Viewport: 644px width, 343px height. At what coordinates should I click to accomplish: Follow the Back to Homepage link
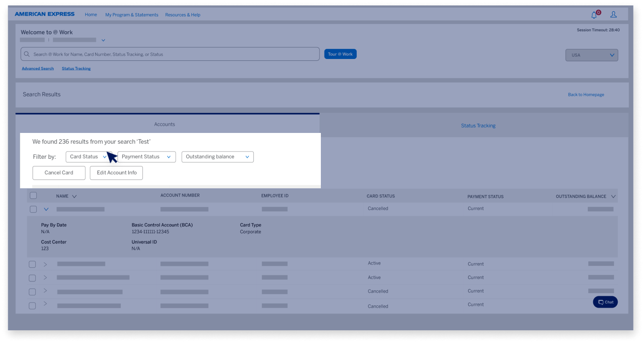[x=586, y=94]
